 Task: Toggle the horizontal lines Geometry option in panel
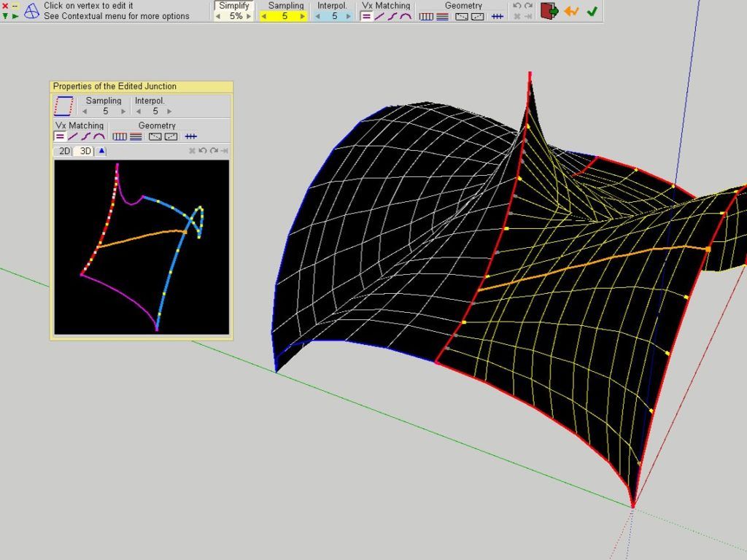point(136,136)
